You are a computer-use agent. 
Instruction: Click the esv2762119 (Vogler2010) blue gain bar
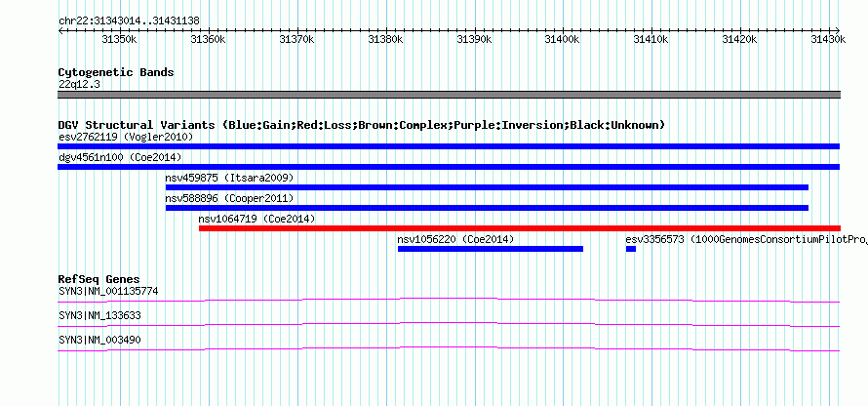click(449, 146)
